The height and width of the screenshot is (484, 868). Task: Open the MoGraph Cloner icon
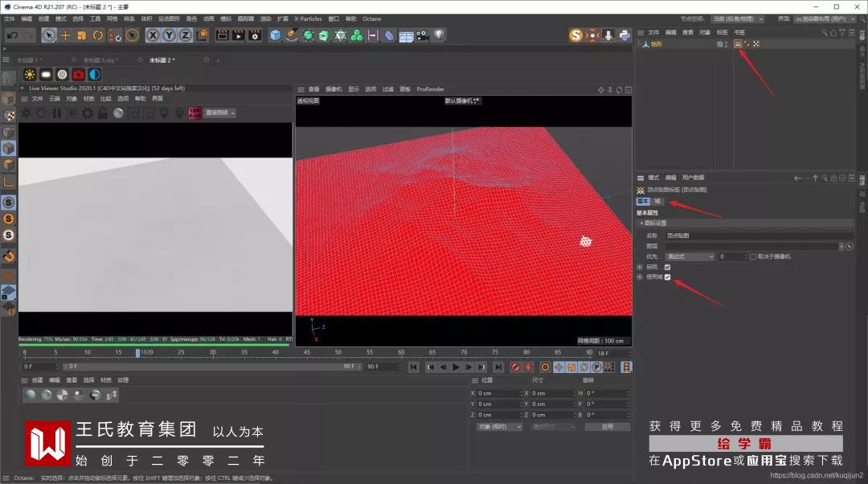click(x=357, y=35)
